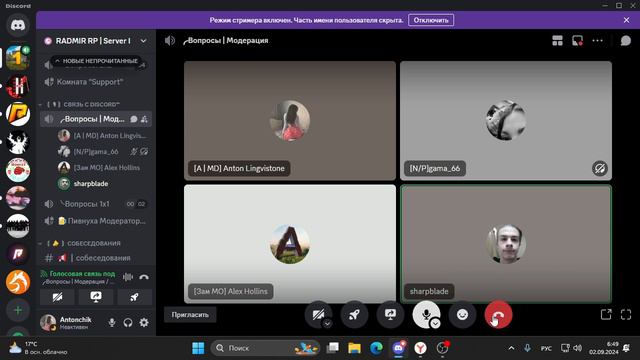Open Yandex Browser from taskbar
Viewport: 640px width, 360px height.
point(420,348)
